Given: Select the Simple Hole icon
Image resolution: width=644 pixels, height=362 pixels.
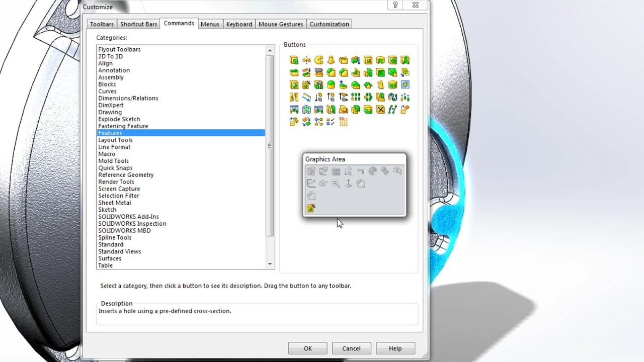Looking at the screenshot, I should click(x=294, y=84).
